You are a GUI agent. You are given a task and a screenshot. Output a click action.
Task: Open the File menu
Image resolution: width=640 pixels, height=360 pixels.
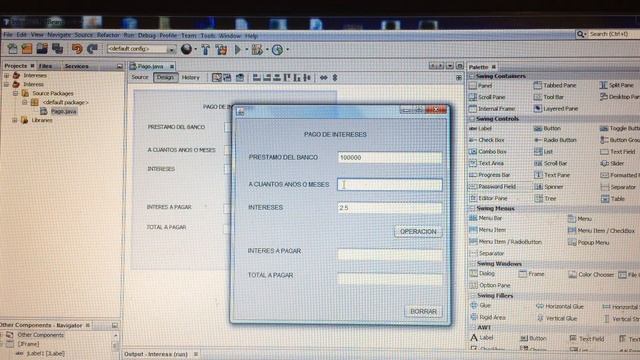[8, 35]
